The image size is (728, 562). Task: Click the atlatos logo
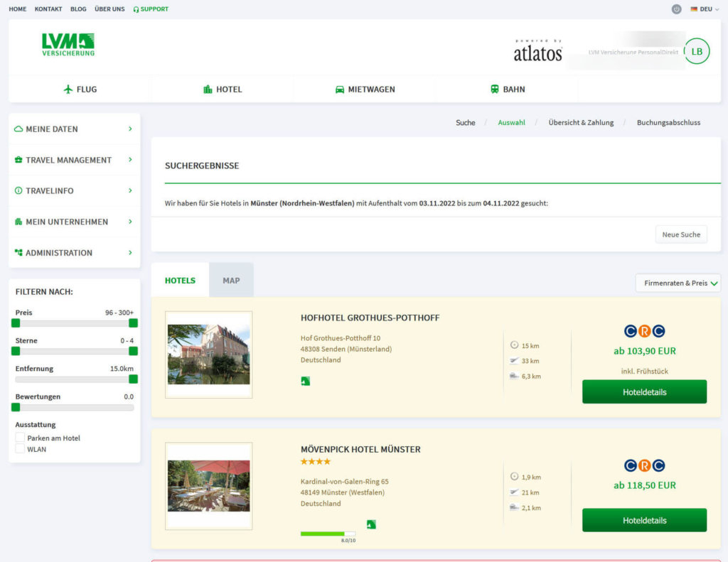tap(537, 51)
